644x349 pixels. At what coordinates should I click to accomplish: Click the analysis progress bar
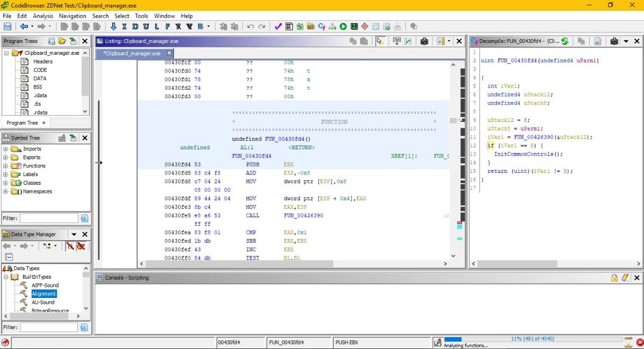[533, 339]
